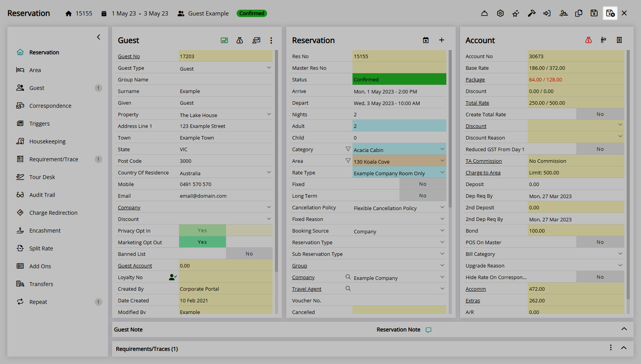641x364 pixels.
Task: Open the Rate Type dropdown
Action: [399, 173]
